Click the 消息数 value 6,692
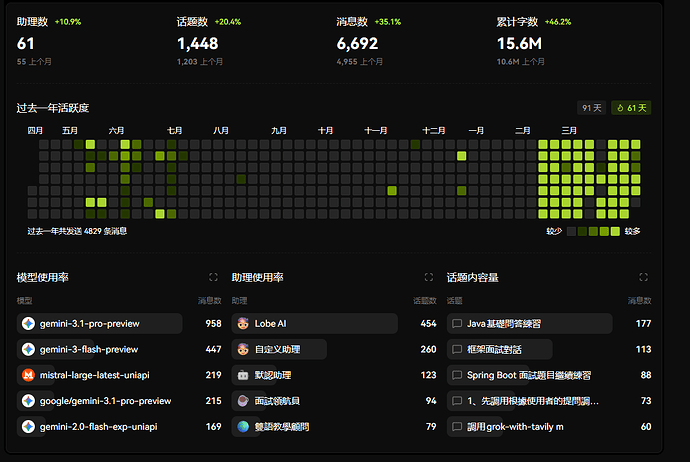This screenshot has height=462, width=690. click(357, 44)
